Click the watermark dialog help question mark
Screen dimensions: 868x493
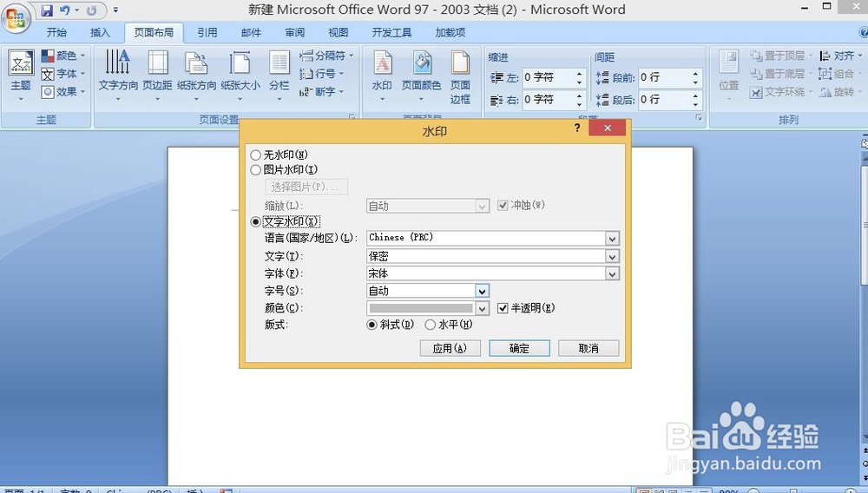(x=577, y=128)
